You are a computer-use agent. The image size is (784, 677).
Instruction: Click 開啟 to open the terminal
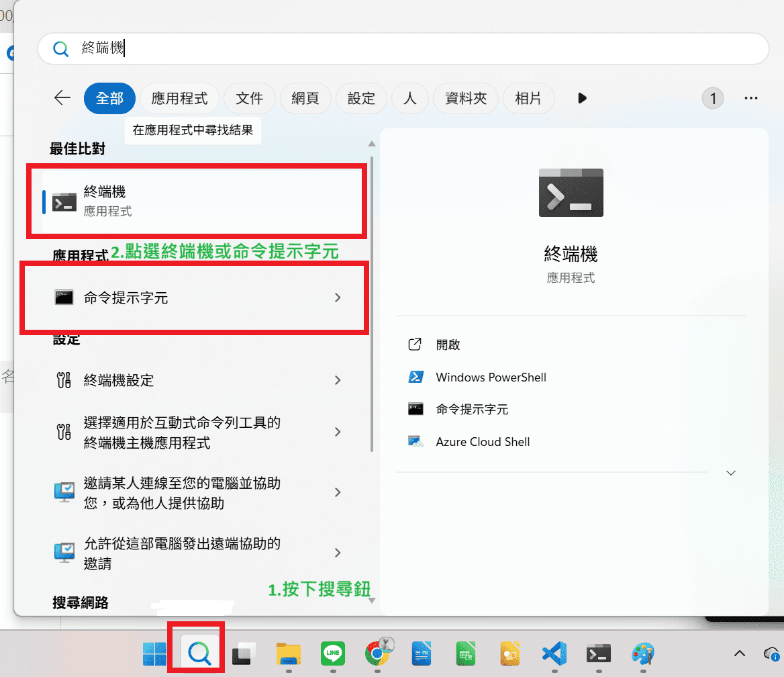[448, 345]
